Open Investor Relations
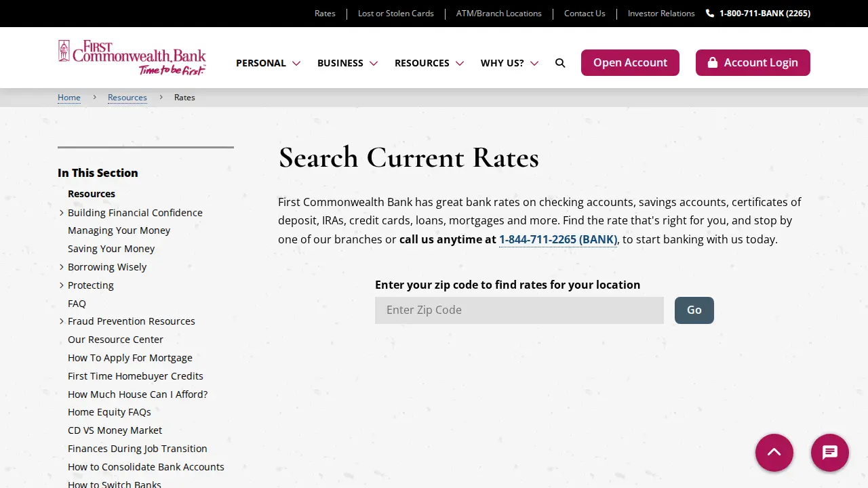The height and width of the screenshot is (488, 868). coord(661,14)
